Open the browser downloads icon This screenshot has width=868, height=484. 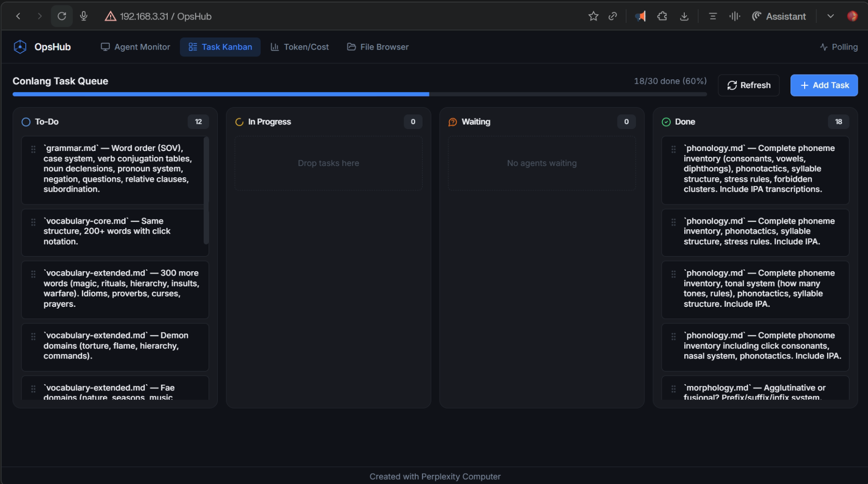(684, 16)
